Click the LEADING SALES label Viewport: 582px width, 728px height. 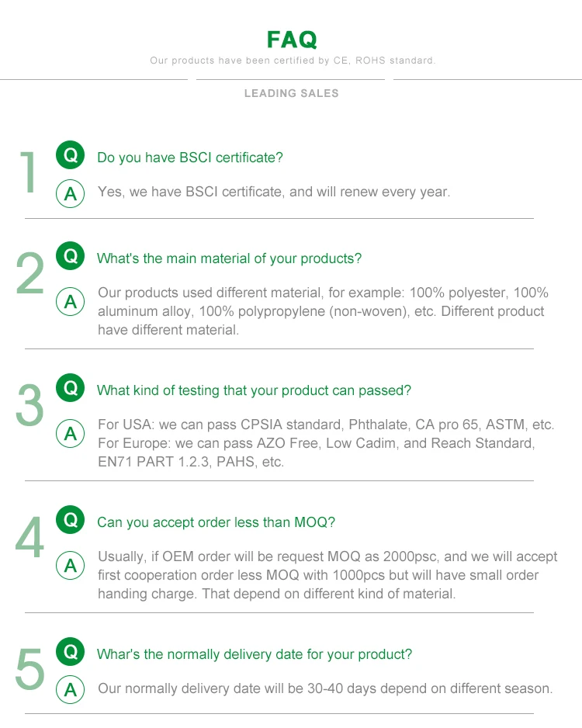292,93
